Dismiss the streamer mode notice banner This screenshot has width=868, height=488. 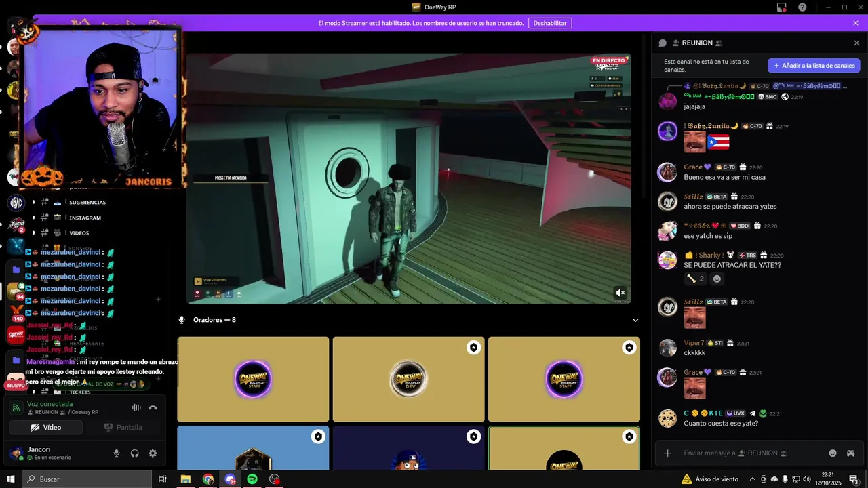856,23
